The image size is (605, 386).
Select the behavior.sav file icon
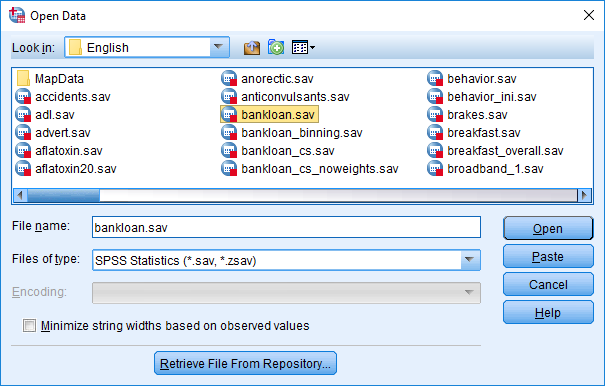click(435, 78)
